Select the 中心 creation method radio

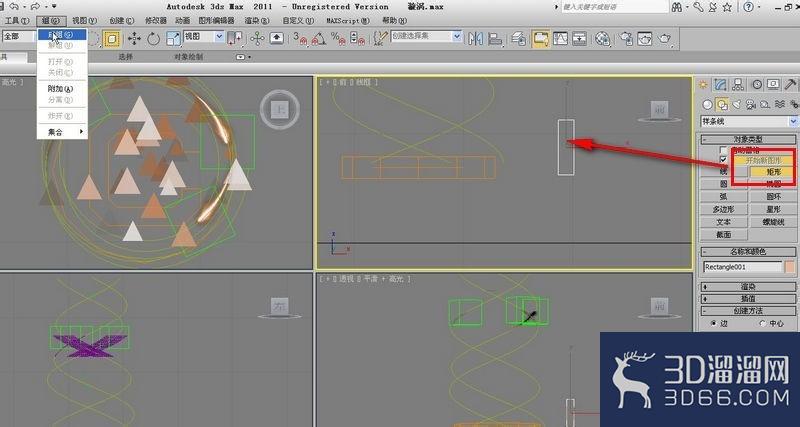point(763,323)
